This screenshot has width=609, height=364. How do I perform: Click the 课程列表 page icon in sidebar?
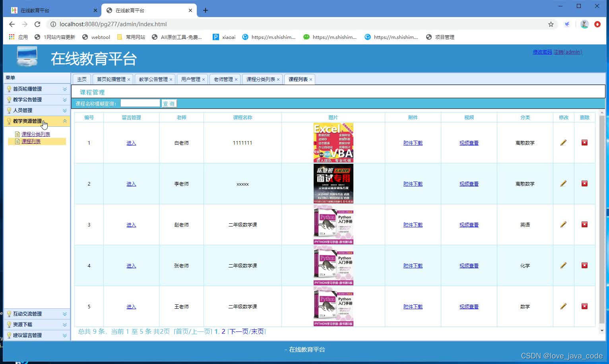17,141
